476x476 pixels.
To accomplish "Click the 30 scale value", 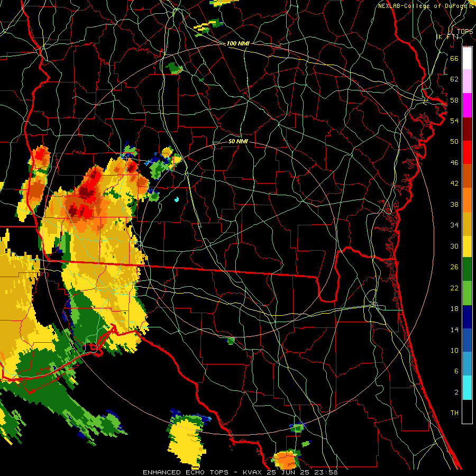I will [454, 246].
